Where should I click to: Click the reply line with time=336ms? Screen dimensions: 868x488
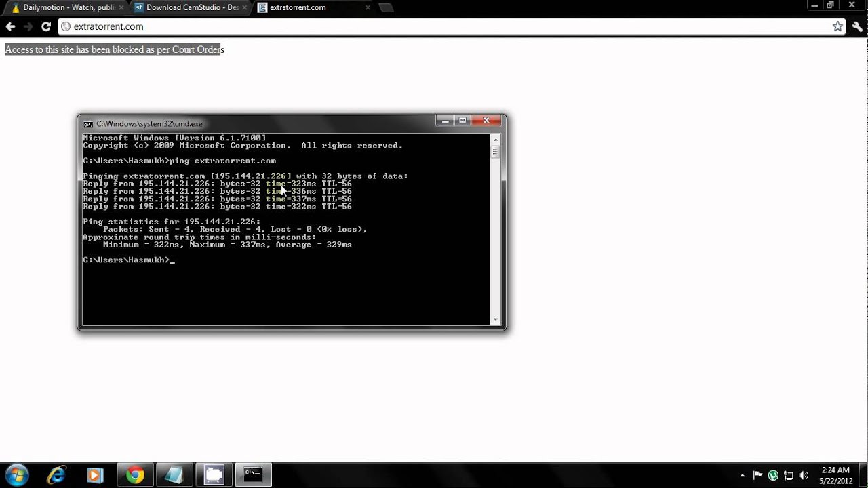click(217, 191)
